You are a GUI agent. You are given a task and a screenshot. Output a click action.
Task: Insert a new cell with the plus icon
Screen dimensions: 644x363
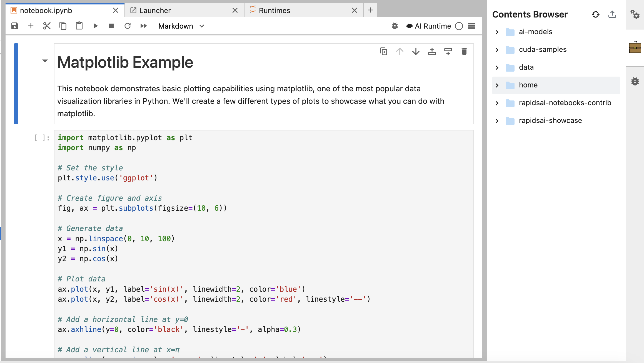(x=31, y=26)
